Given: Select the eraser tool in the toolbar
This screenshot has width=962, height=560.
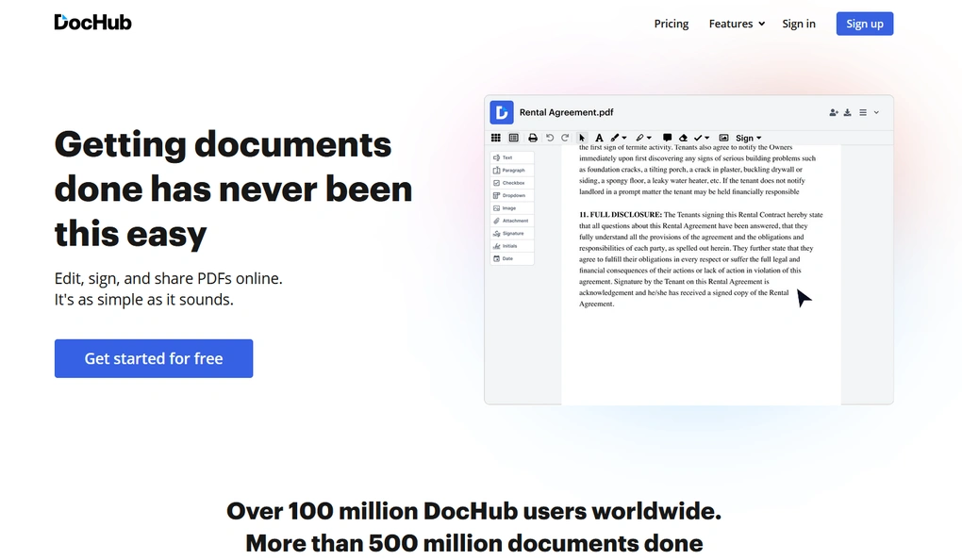Looking at the screenshot, I should pos(683,138).
